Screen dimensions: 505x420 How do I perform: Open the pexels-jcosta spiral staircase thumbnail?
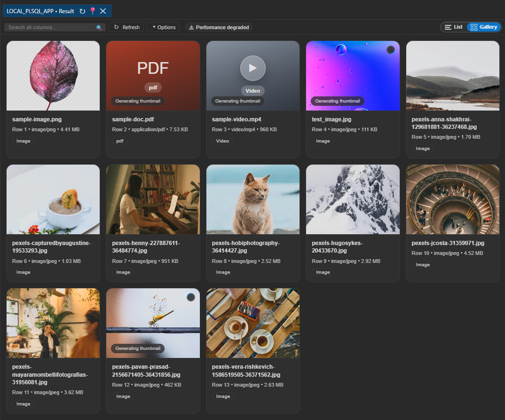[x=452, y=199]
